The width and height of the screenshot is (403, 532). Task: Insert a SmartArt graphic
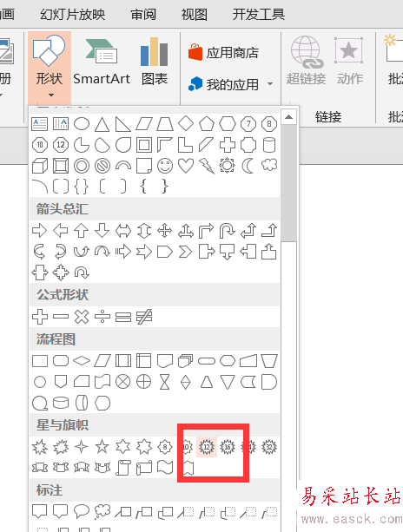point(102,62)
